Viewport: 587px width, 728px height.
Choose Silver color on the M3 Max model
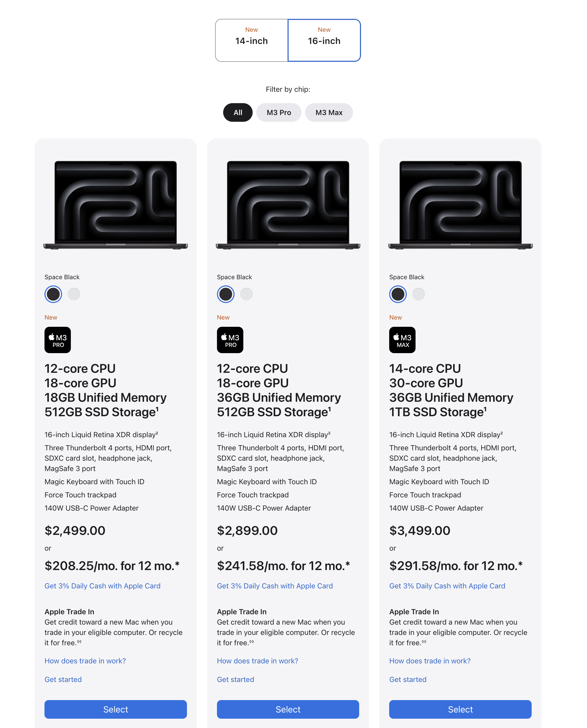click(418, 294)
